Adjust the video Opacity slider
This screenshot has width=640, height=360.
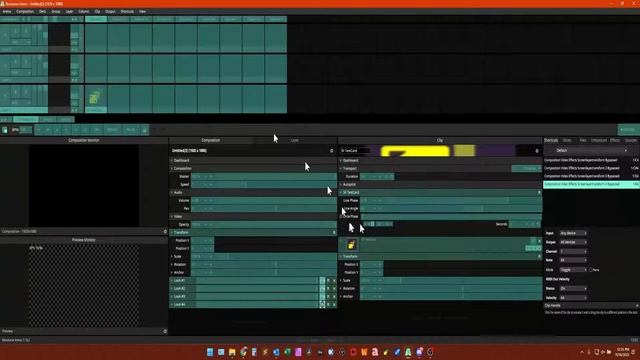pos(264,224)
